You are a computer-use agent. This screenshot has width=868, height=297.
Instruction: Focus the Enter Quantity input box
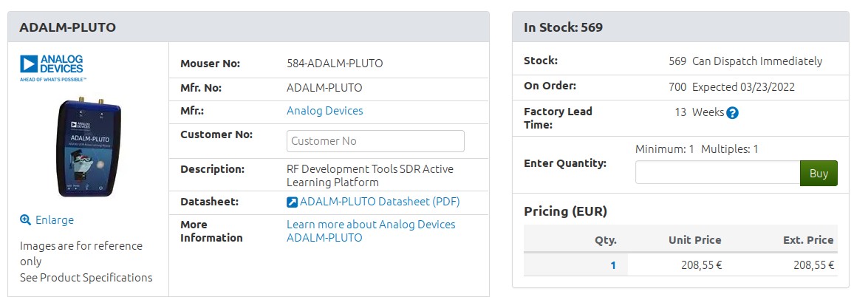pos(717,172)
